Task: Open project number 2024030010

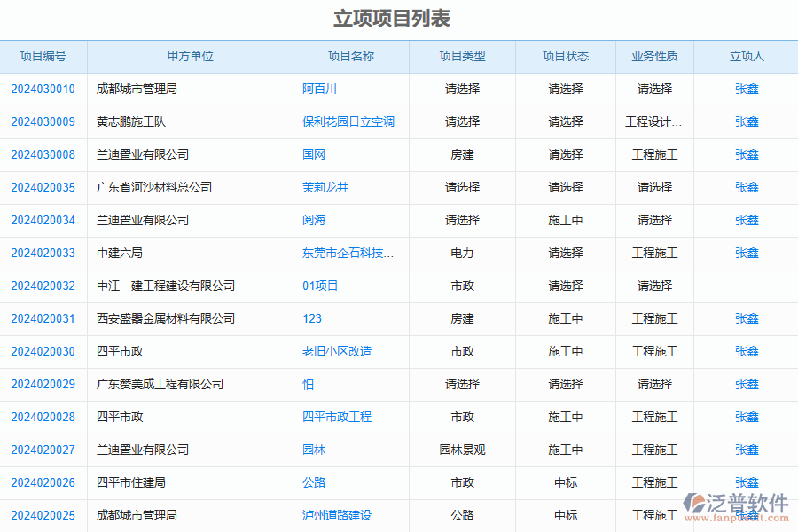Action: [43, 89]
